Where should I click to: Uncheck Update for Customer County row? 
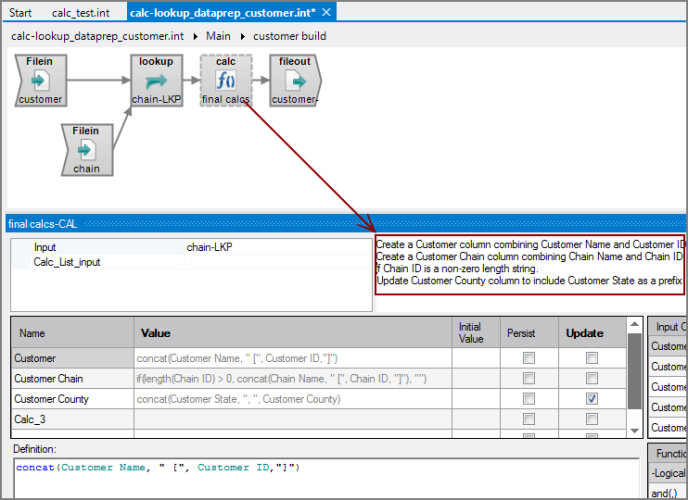point(594,399)
